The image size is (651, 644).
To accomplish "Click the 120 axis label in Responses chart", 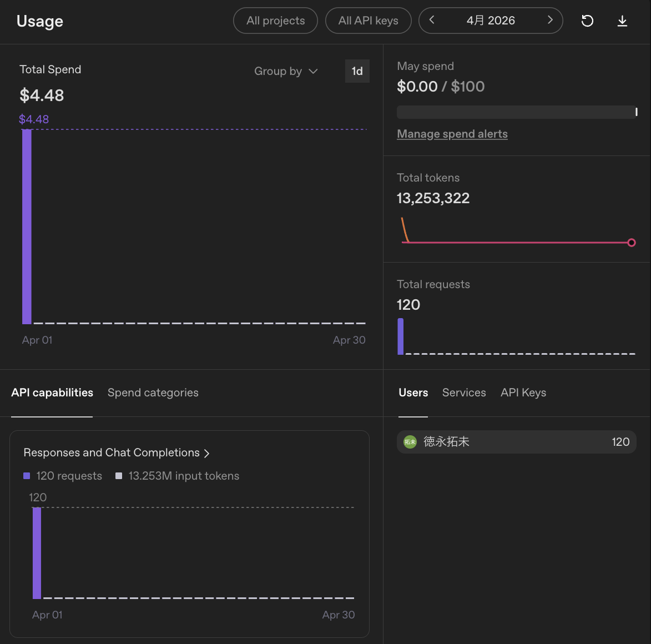I will 37,497.
